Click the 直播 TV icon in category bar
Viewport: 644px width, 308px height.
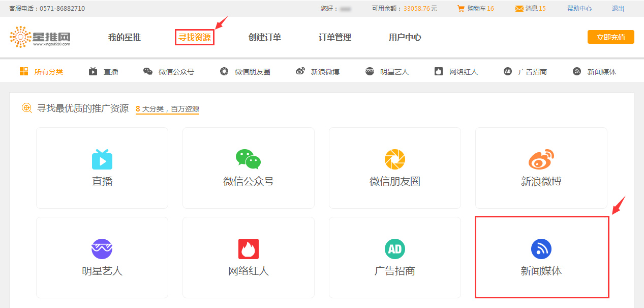93,71
